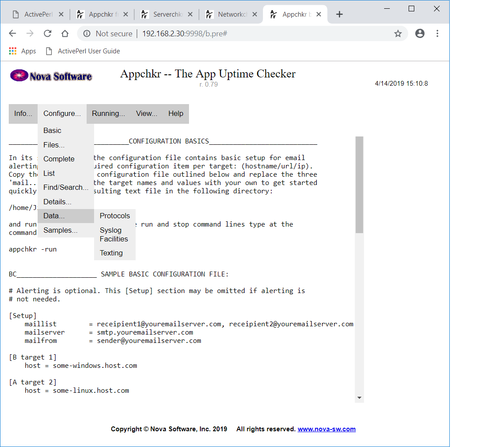This screenshot has width=504, height=447.
Task: Click the date time stamp 4/14/2019
Action: tap(402, 84)
